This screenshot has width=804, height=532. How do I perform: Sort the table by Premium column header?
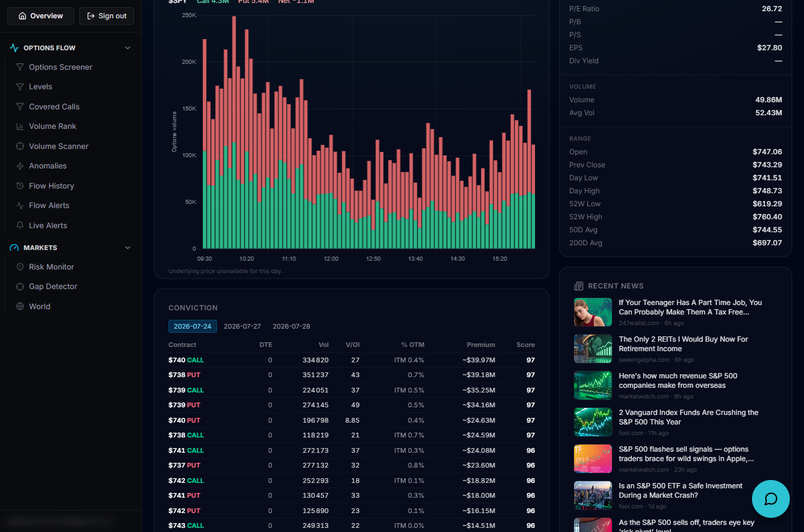pyautogui.click(x=481, y=345)
